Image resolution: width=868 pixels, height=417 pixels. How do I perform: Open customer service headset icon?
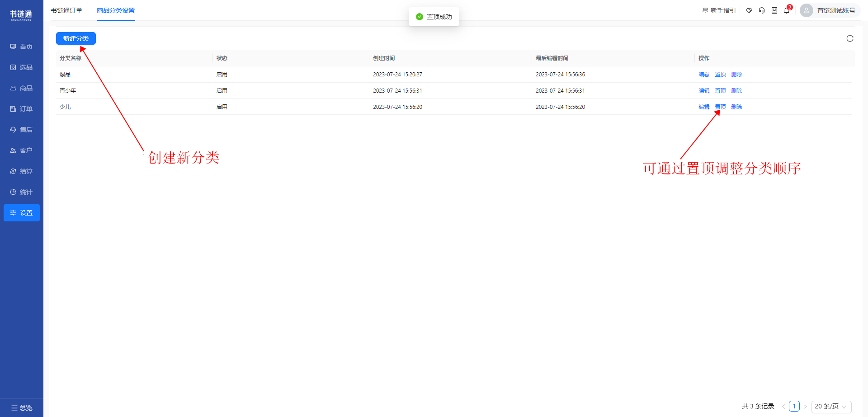(762, 10)
